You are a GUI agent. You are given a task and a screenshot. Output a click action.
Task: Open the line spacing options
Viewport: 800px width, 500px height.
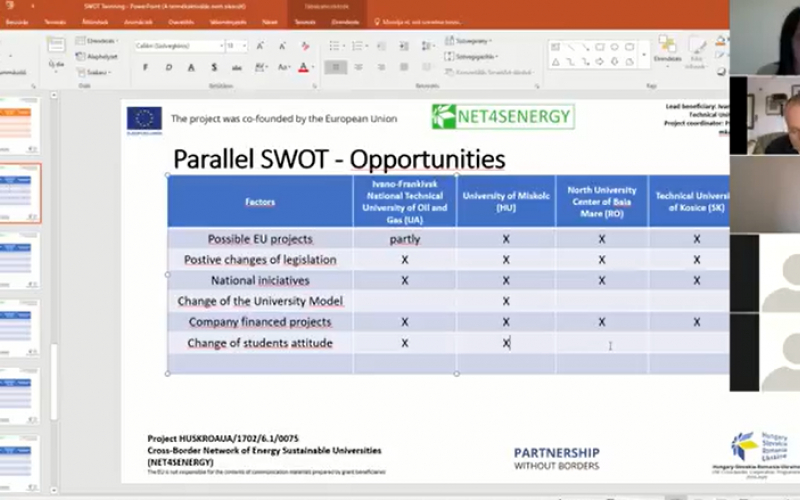(x=427, y=46)
